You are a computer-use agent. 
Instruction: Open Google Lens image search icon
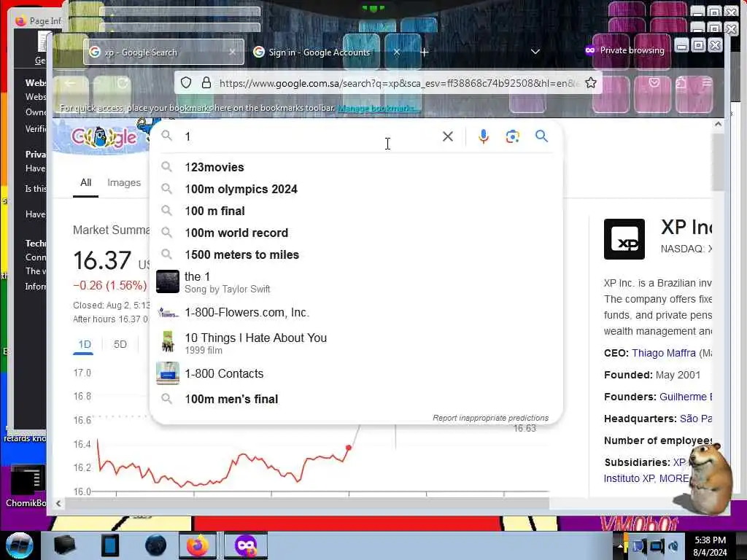[x=512, y=136]
